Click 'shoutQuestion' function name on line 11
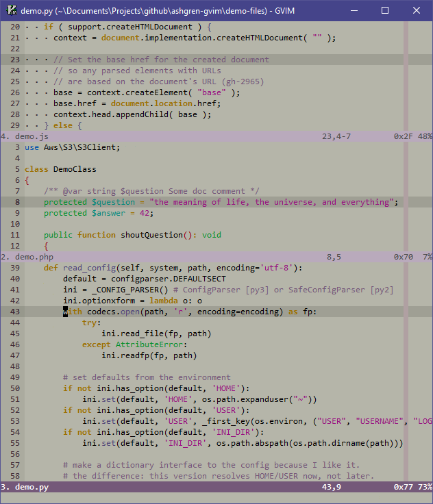The height and width of the screenshot is (504, 433). click(152, 235)
